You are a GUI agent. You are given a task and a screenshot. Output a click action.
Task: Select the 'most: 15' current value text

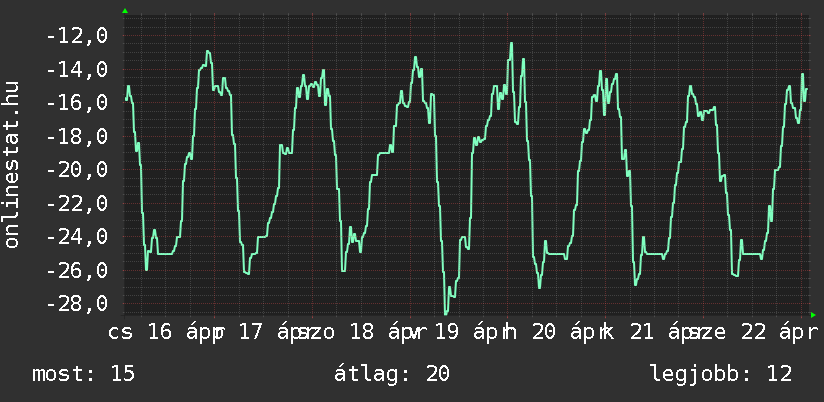pos(83,374)
